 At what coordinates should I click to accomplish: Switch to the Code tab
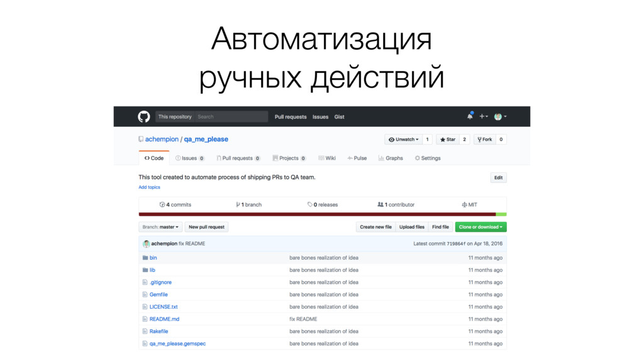[x=154, y=158]
